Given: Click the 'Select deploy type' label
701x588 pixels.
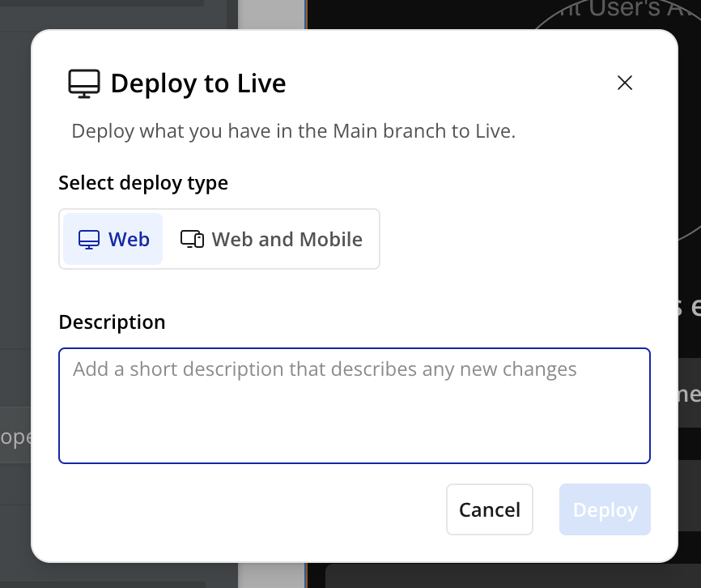Looking at the screenshot, I should pyautogui.click(x=143, y=183).
